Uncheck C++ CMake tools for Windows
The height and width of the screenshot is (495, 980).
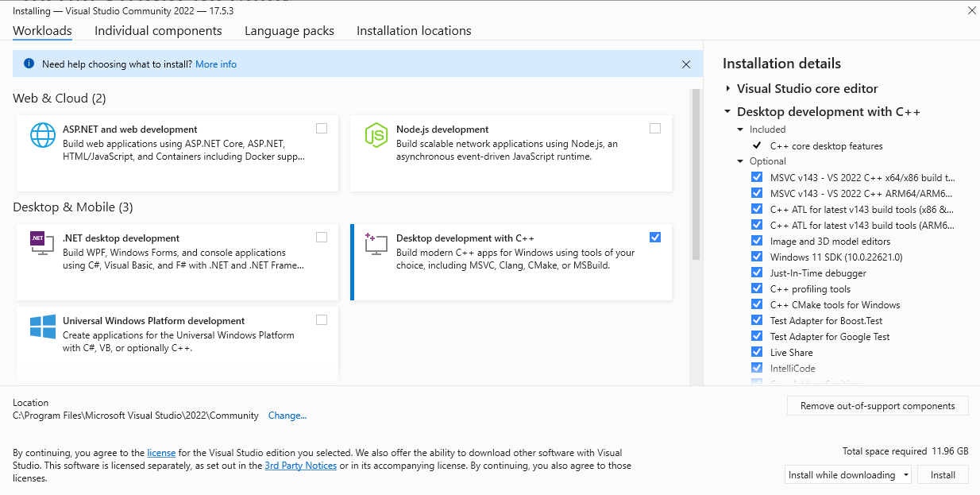pyautogui.click(x=757, y=304)
